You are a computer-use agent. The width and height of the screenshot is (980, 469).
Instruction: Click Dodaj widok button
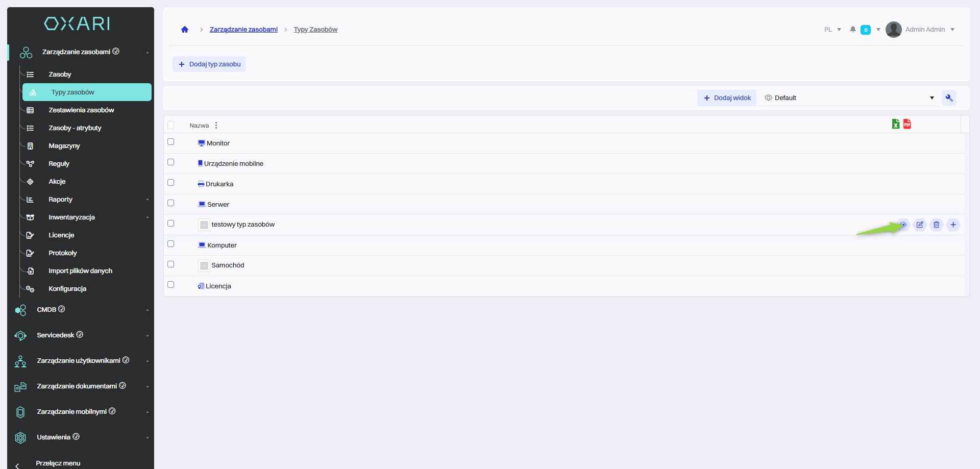[727, 98]
